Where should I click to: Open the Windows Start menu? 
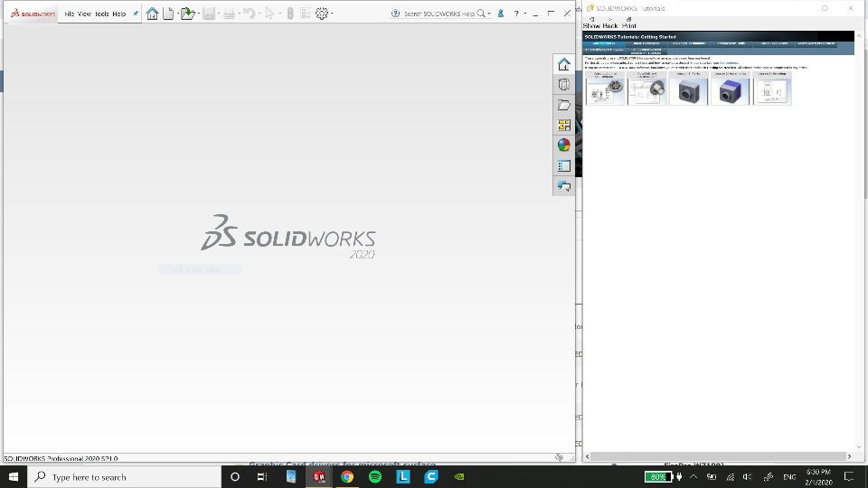click(x=14, y=477)
